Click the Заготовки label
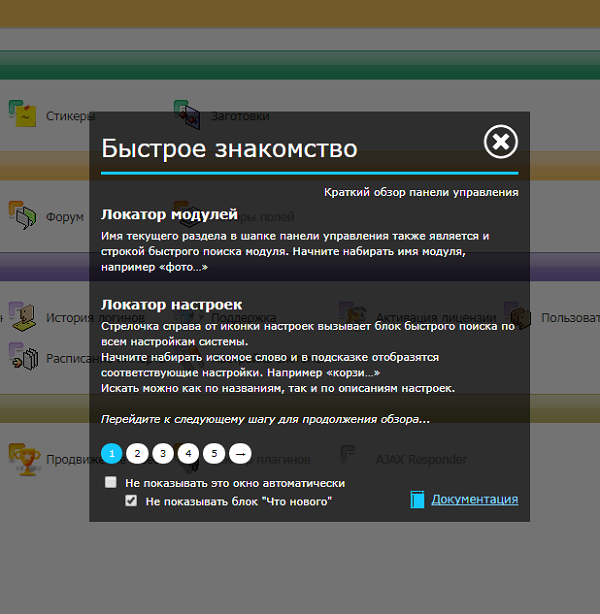600x614 pixels. click(240, 116)
